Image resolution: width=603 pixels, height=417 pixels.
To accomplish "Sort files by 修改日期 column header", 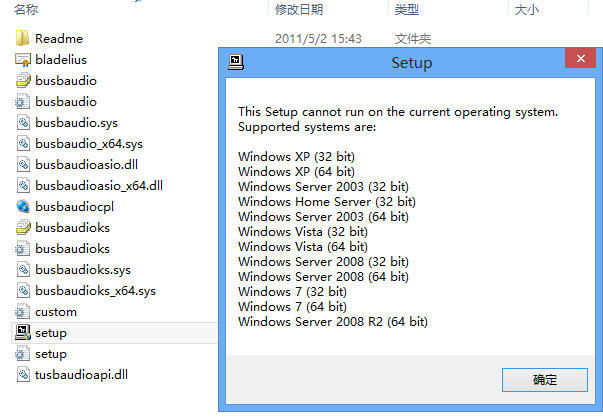I will [x=299, y=9].
